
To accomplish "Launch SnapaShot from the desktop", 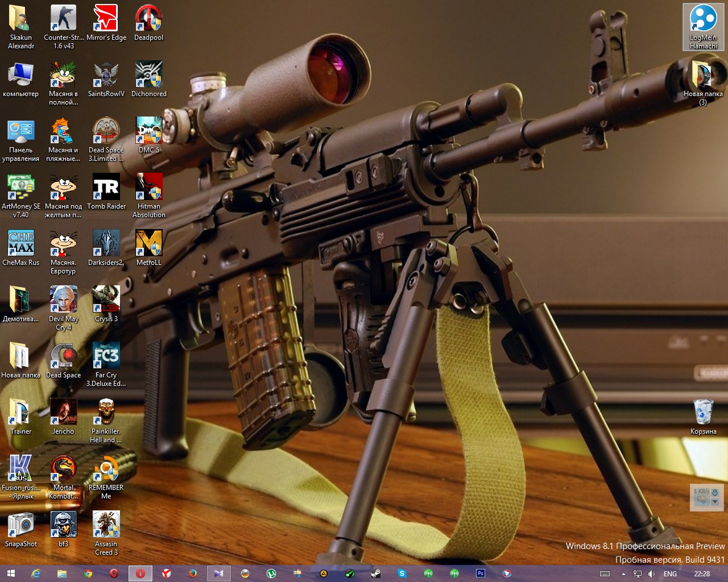I will 21,529.
